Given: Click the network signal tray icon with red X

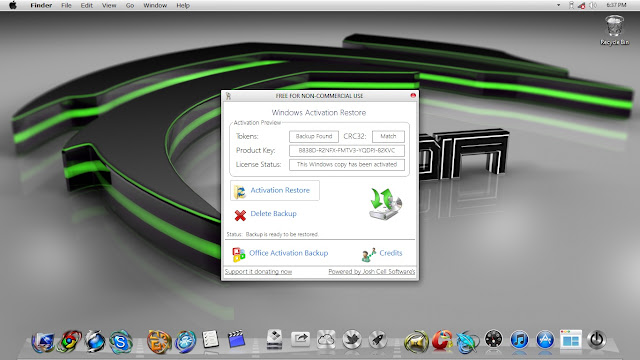Looking at the screenshot, I should pos(582,5).
